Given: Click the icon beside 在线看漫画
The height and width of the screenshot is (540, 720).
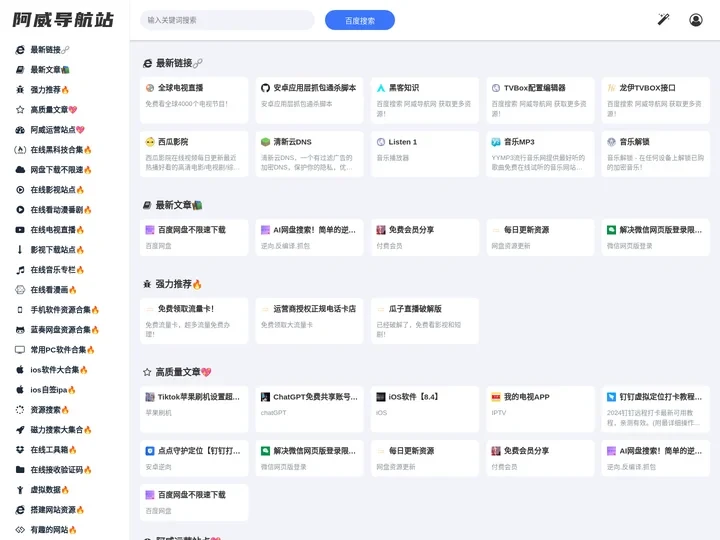Looking at the screenshot, I should 20,290.
